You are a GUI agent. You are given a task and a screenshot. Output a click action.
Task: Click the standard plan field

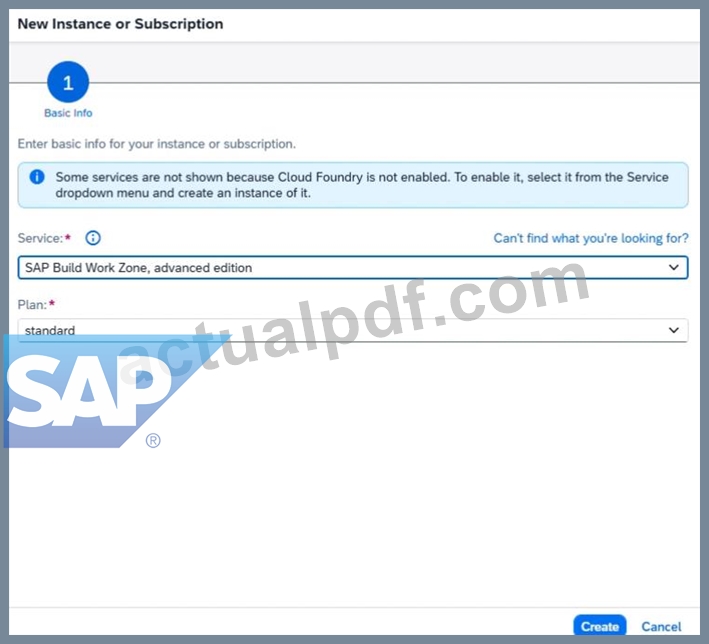[x=353, y=330]
